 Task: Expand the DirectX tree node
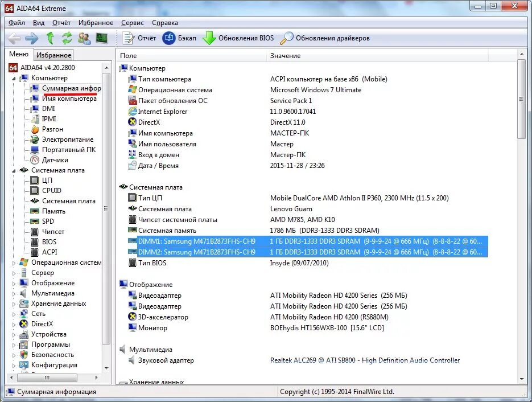pyautogui.click(x=14, y=324)
